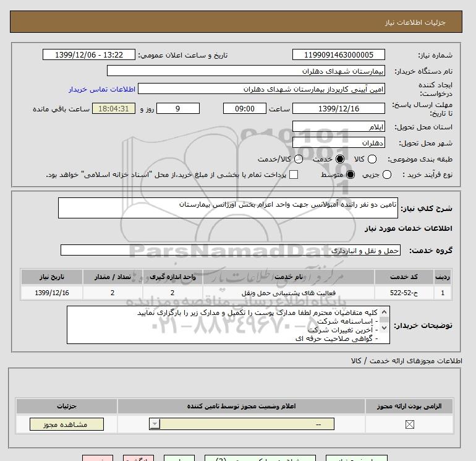The width and height of the screenshot is (476, 461).
Task: Click the permit status combo box showing --
Action: (x=242, y=424)
